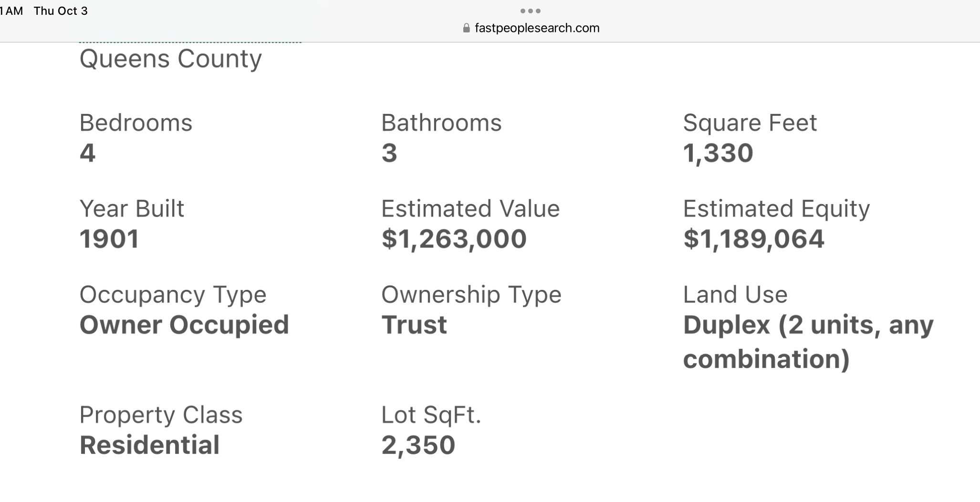The image size is (980, 502).
Task: Click the Queens County heading
Action: [170, 60]
